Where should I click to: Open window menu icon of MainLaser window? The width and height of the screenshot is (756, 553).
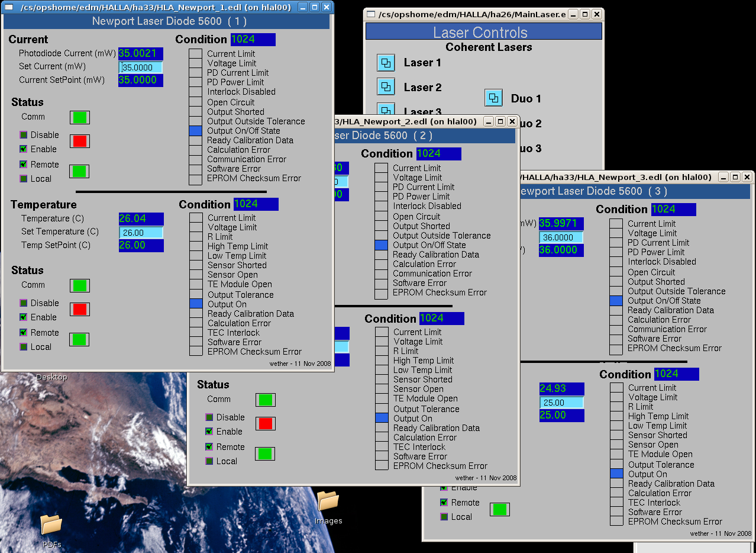(x=371, y=14)
